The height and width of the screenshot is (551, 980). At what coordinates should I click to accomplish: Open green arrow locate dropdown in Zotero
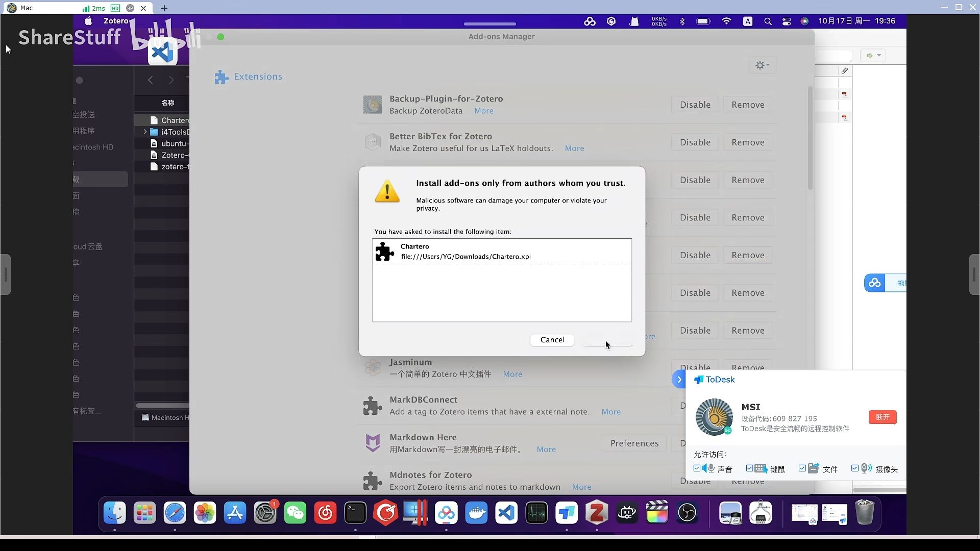tap(873, 56)
